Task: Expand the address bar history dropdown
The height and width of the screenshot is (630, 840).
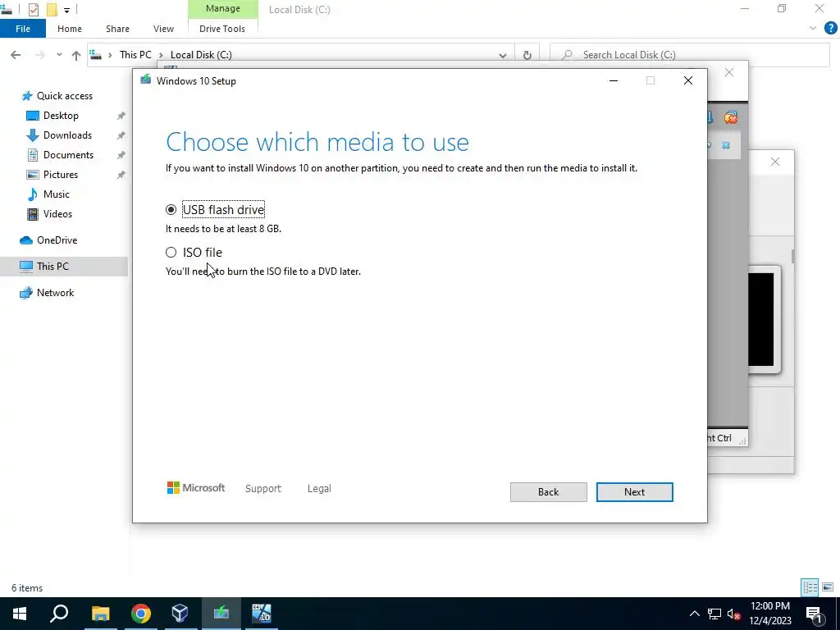Action: click(503, 55)
